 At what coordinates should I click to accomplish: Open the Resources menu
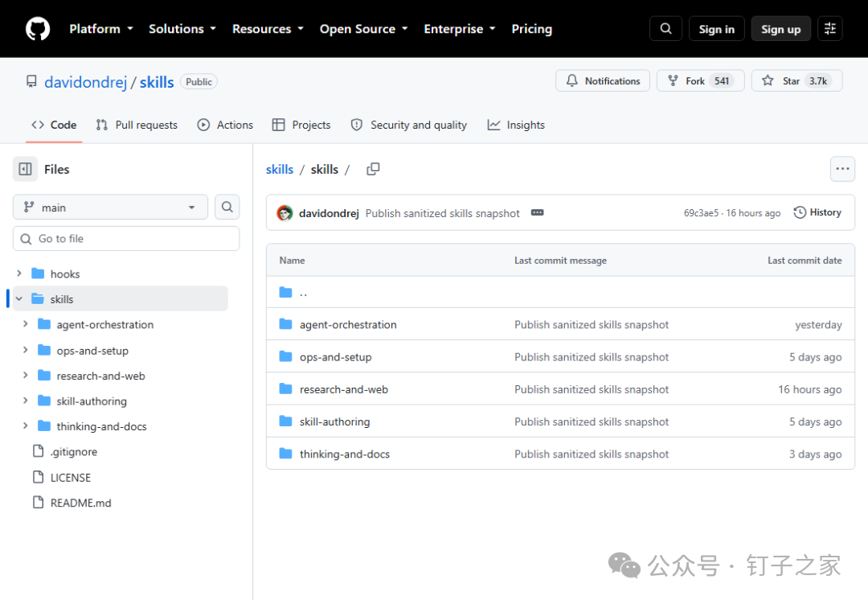point(268,29)
